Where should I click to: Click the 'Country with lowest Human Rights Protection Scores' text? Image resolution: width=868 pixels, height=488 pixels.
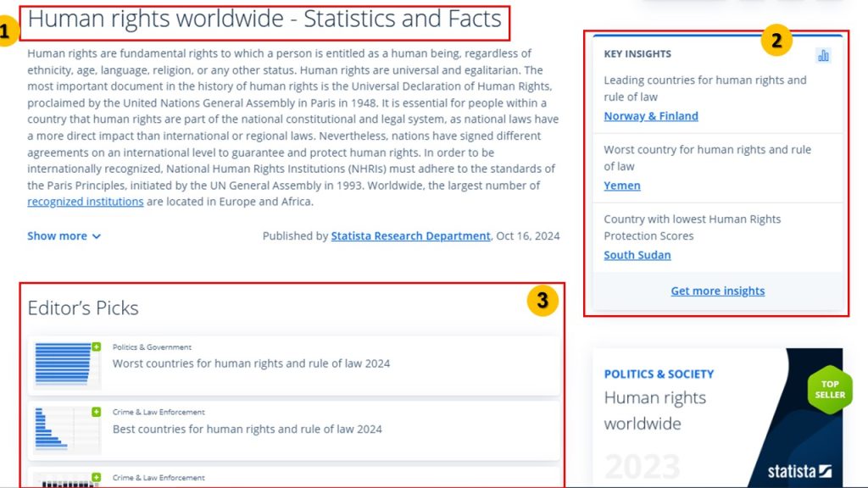point(693,227)
